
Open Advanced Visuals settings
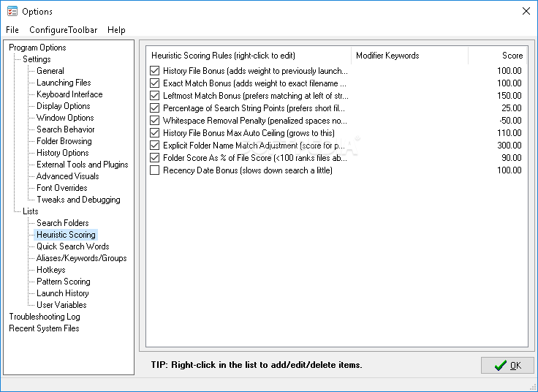click(67, 176)
